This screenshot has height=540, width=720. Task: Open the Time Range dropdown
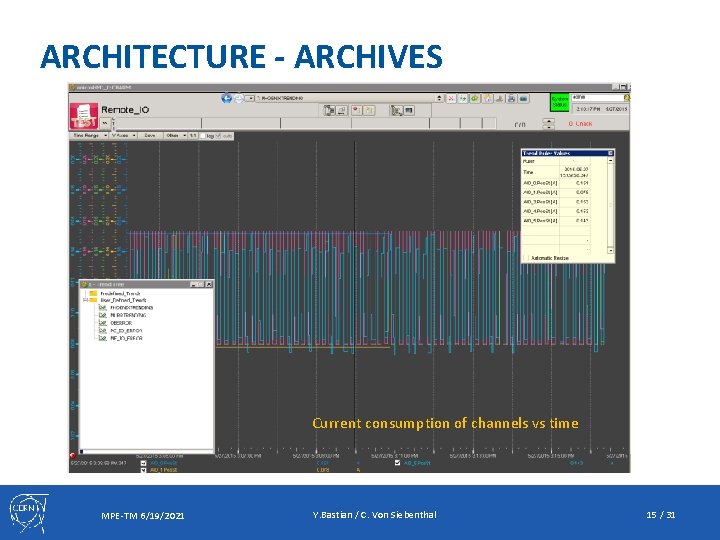[x=89, y=136]
